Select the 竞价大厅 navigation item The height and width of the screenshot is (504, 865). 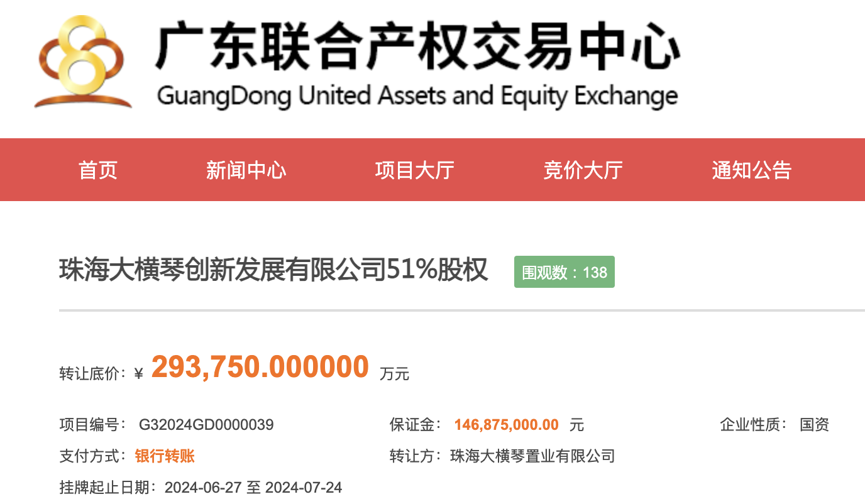pyautogui.click(x=583, y=170)
